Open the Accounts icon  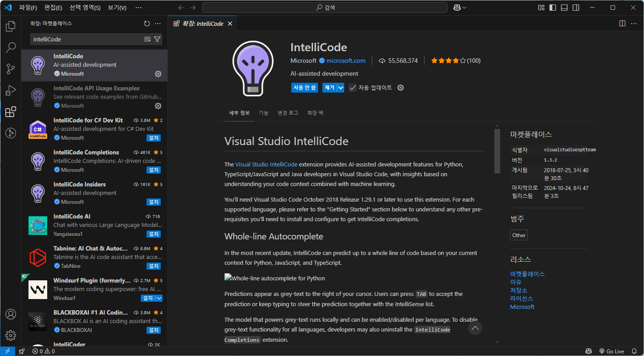[11, 314]
